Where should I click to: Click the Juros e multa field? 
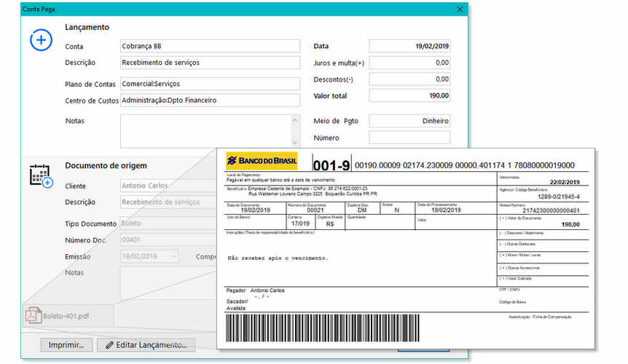(x=409, y=63)
